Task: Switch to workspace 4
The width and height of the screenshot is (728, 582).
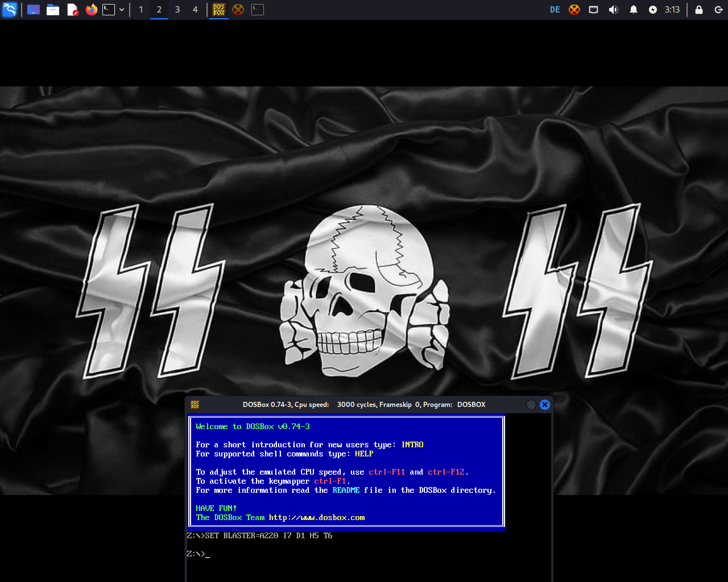Action: 196,10
